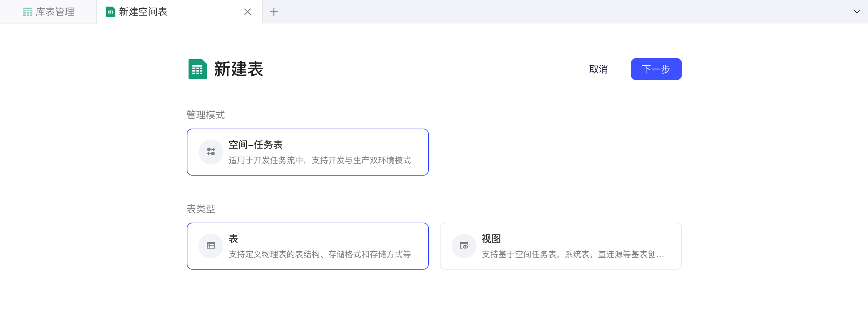
Task: Click the 管理模式 section label
Action: (206, 115)
